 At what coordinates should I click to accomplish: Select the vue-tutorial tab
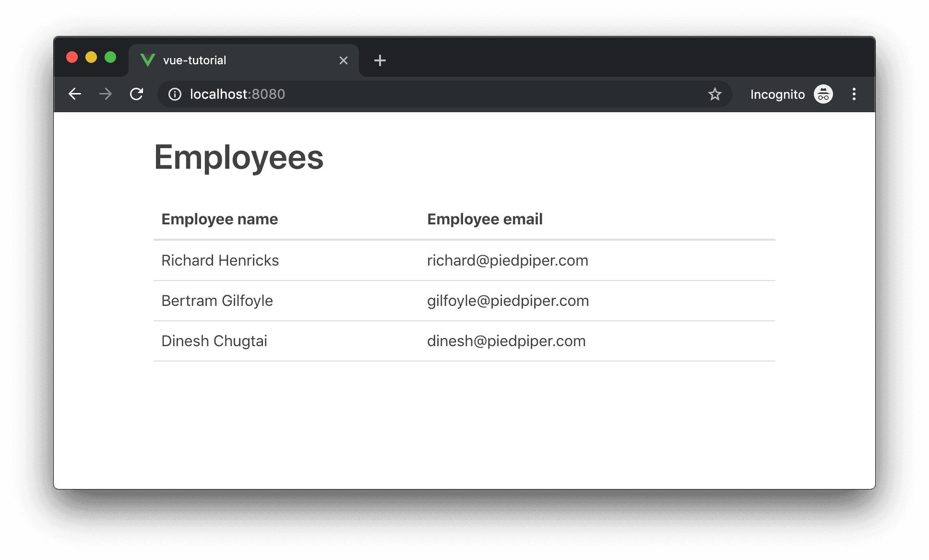point(244,60)
